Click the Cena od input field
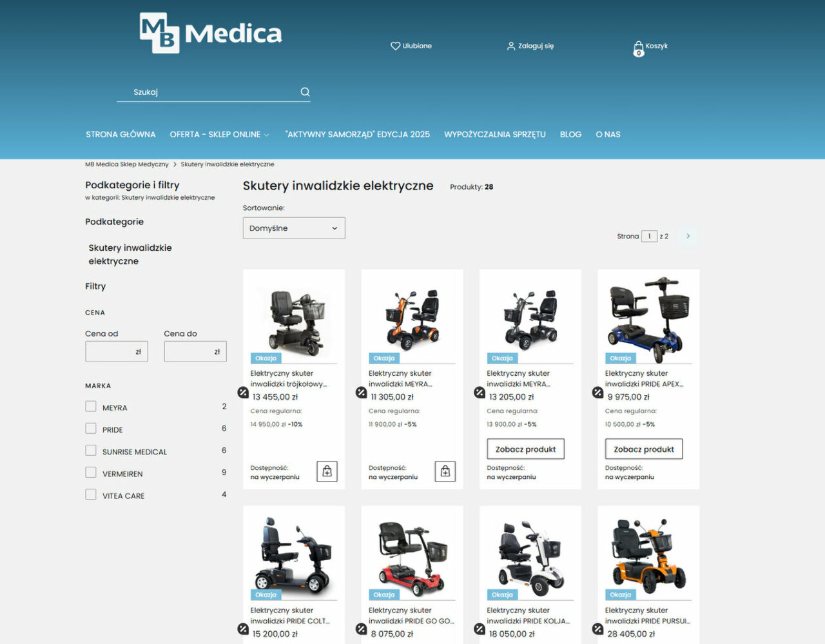Screen dimensions: 825x644 (x=110, y=351)
